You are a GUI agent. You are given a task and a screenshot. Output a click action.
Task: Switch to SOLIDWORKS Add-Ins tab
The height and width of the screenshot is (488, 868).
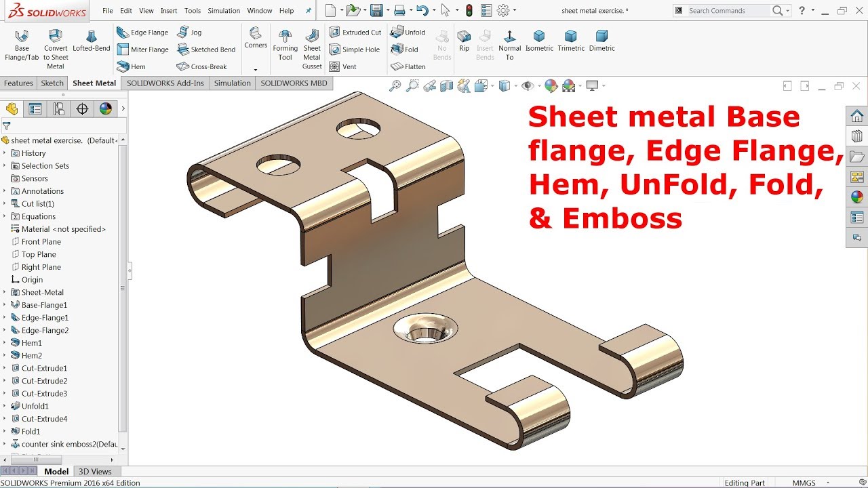pyautogui.click(x=165, y=83)
